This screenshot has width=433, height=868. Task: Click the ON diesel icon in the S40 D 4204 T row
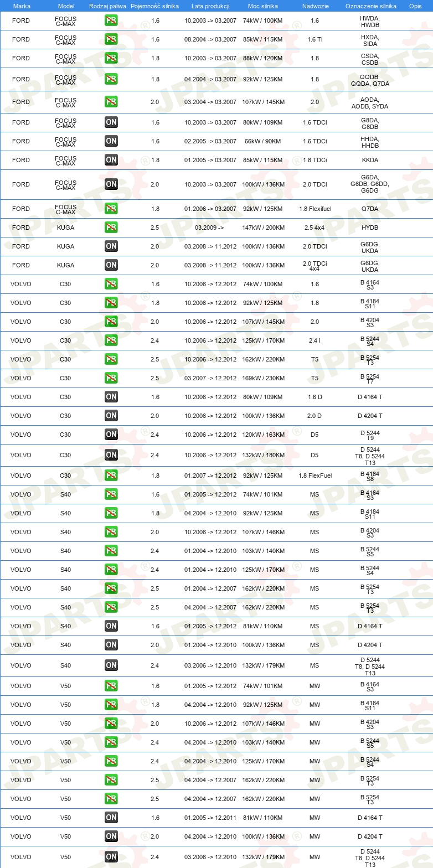click(x=111, y=645)
